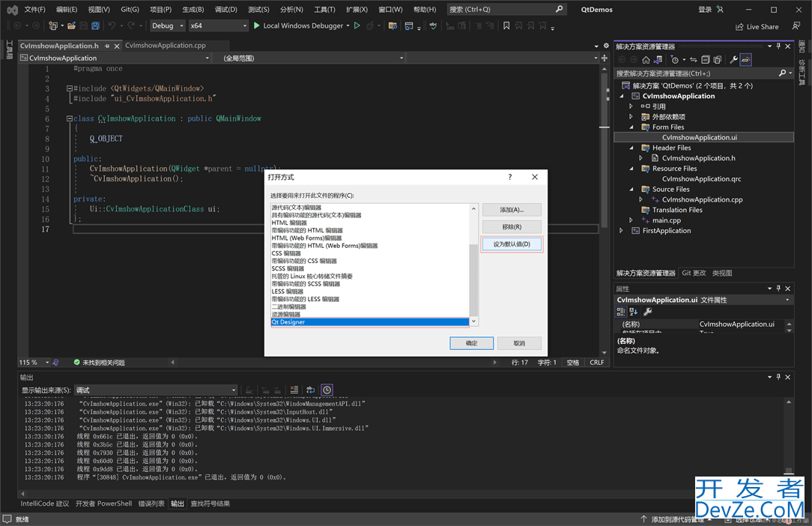
Task: Click the feedback person icon beside Live Share
Action: pos(796,26)
